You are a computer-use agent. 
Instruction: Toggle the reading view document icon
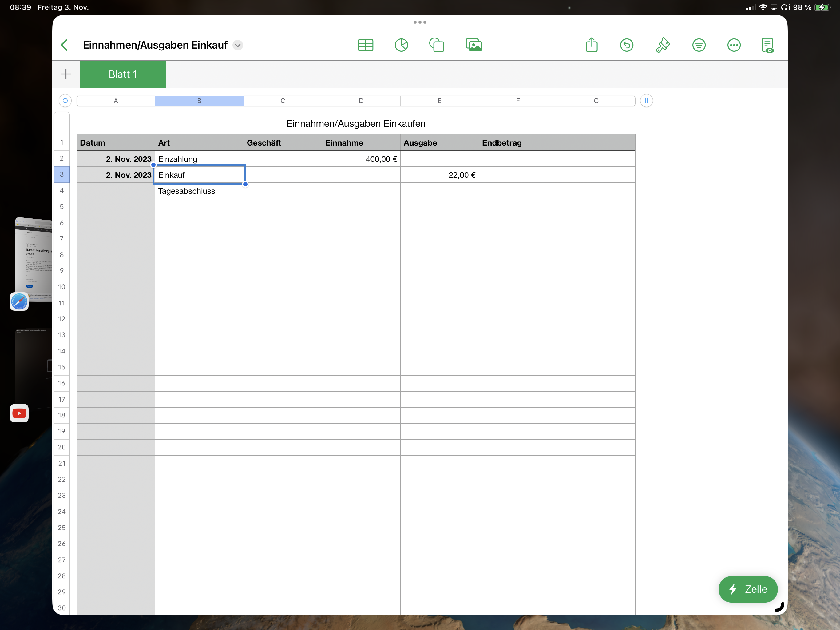767,45
